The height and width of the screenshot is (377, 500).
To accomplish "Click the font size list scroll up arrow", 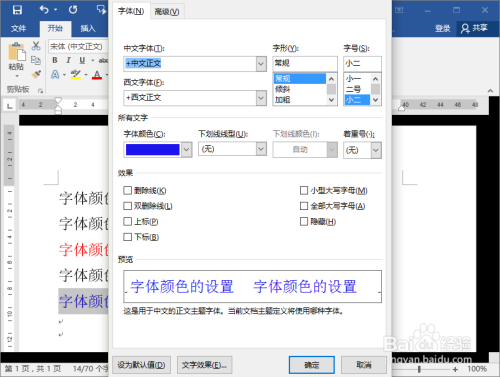I will [x=375, y=79].
